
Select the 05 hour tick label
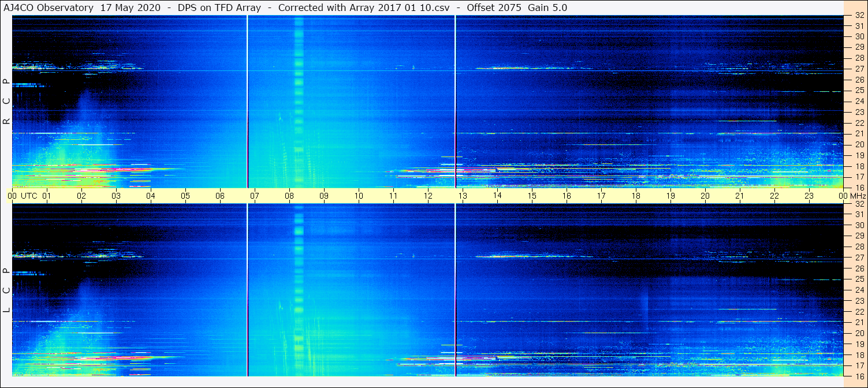[x=185, y=196]
